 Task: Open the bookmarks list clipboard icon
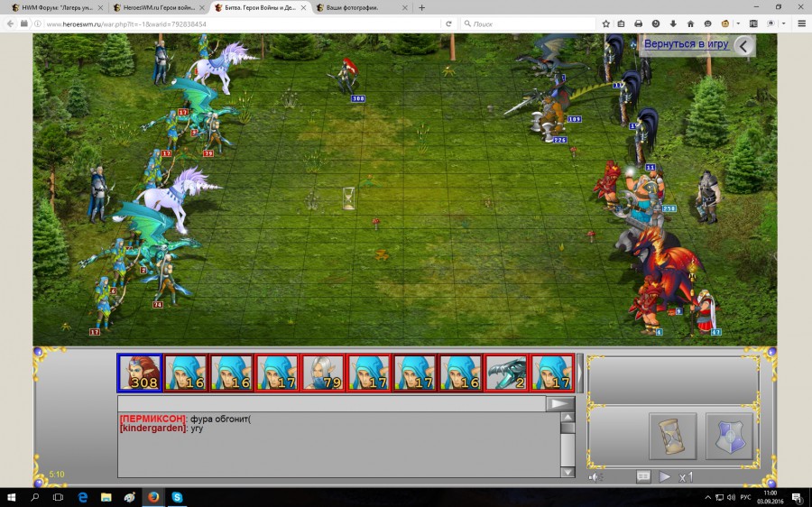tap(621, 23)
